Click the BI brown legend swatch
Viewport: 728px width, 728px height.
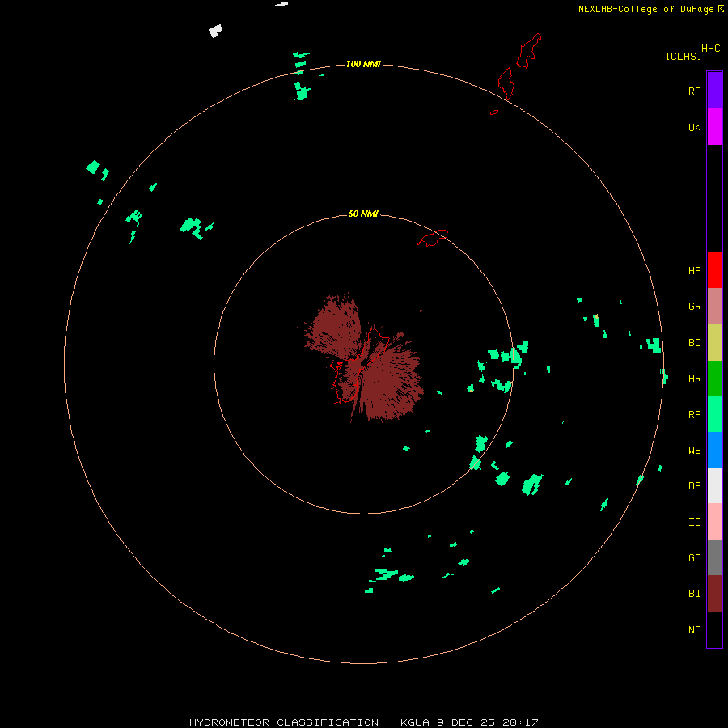pos(714,594)
